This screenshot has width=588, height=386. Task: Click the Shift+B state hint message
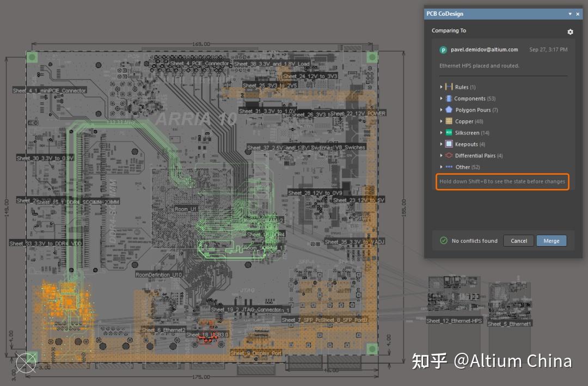[501, 182]
